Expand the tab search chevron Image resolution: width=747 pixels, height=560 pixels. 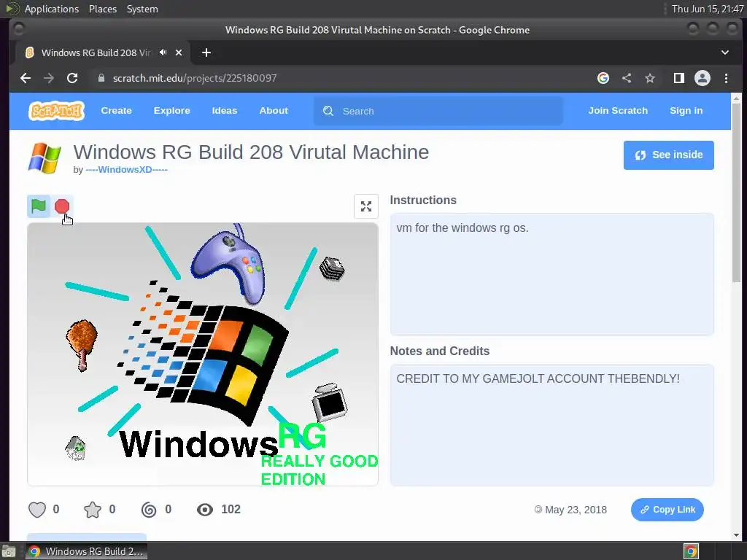pyautogui.click(x=724, y=52)
